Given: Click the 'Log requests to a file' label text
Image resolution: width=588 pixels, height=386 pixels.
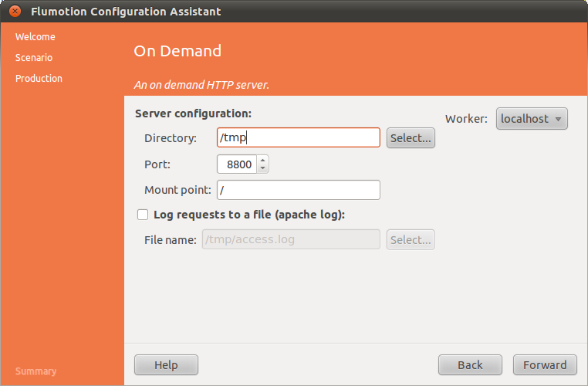Looking at the screenshot, I should click(x=248, y=215).
